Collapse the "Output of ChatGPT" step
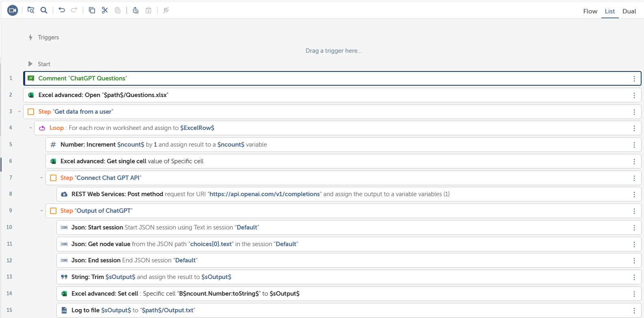The image size is (644, 318). pos(41,211)
